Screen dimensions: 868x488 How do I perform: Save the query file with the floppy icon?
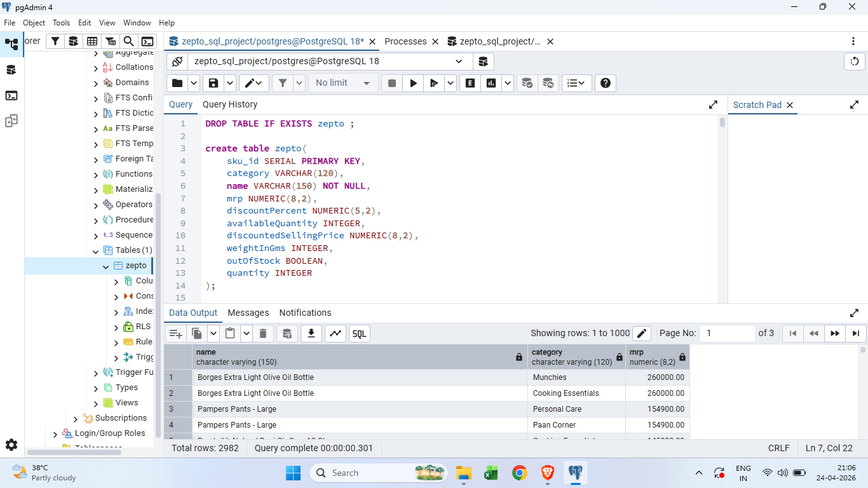(x=214, y=83)
